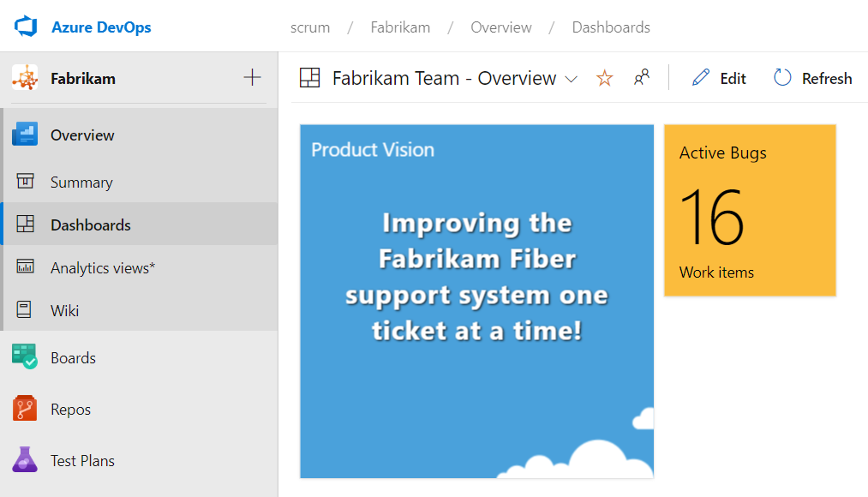Image resolution: width=868 pixels, height=497 pixels.
Task: Click the Repos hub icon
Action: pos(25,409)
